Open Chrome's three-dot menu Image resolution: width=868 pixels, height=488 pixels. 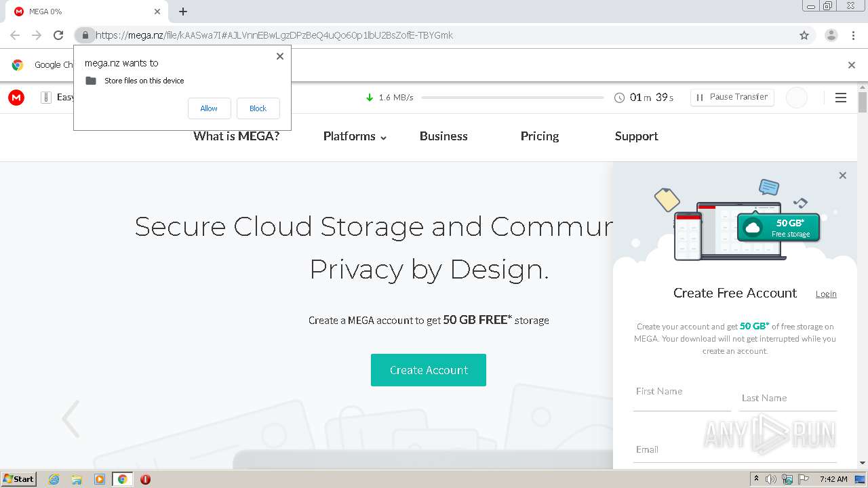tap(853, 35)
